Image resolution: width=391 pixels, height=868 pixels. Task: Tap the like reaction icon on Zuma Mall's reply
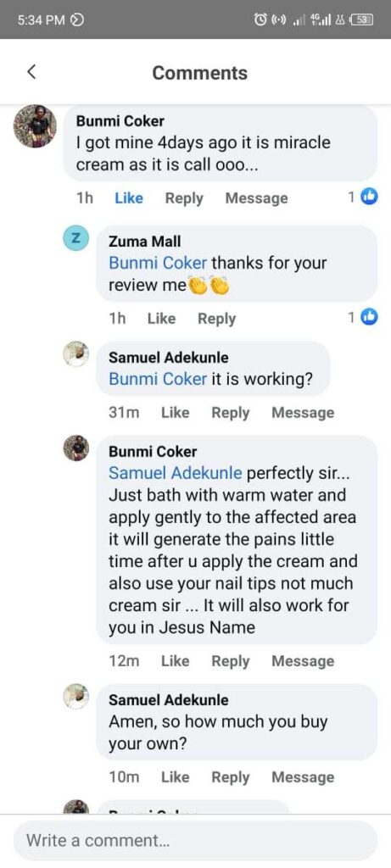click(x=370, y=317)
